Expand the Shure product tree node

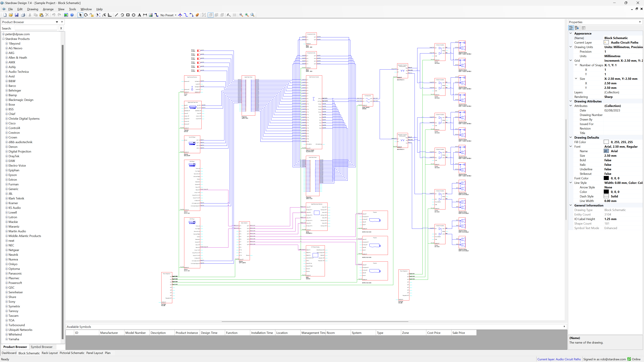point(7,297)
